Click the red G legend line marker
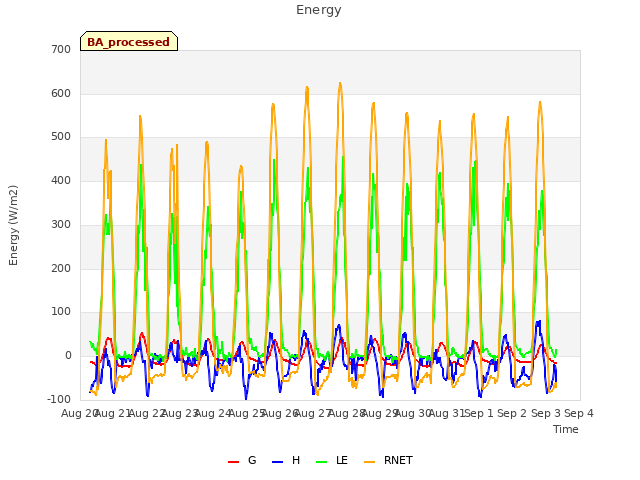This screenshot has height=480, width=640. tap(233, 462)
